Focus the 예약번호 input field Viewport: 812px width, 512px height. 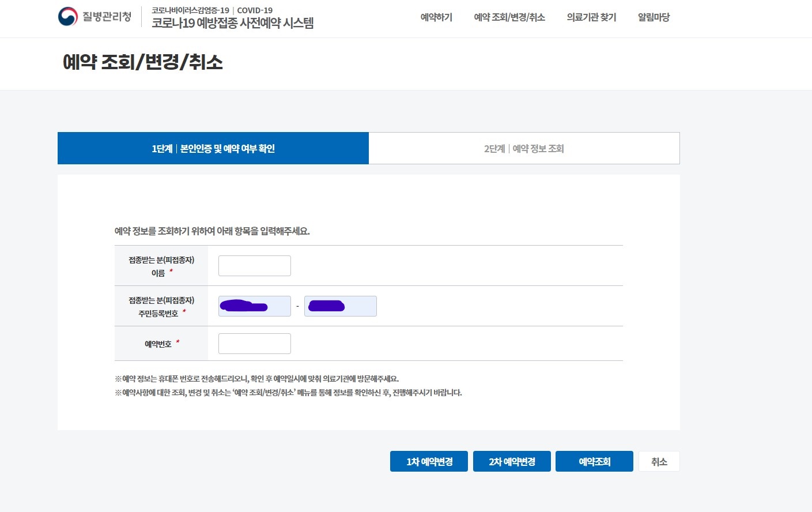tap(255, 344)
